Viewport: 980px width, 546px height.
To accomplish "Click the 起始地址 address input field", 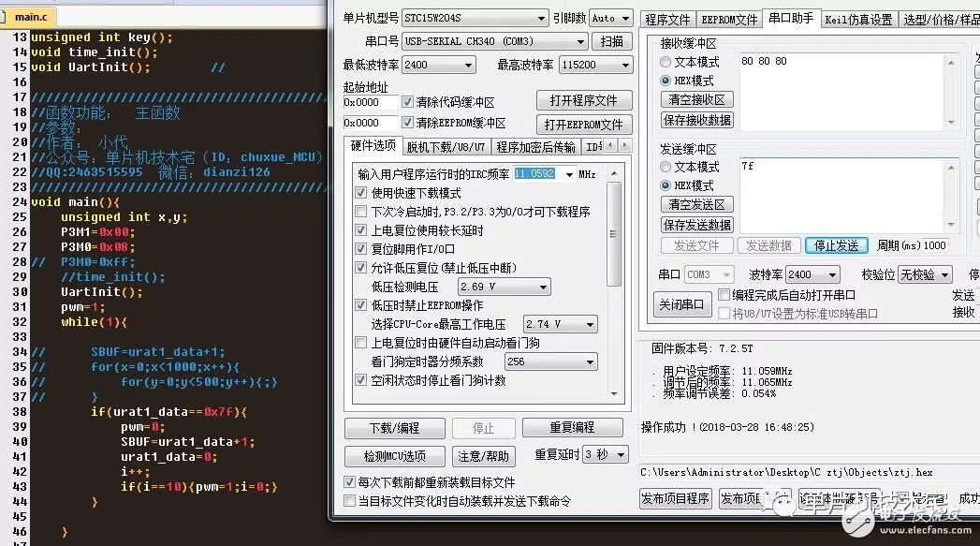I will pyautogui.click(x=373, y=103).
